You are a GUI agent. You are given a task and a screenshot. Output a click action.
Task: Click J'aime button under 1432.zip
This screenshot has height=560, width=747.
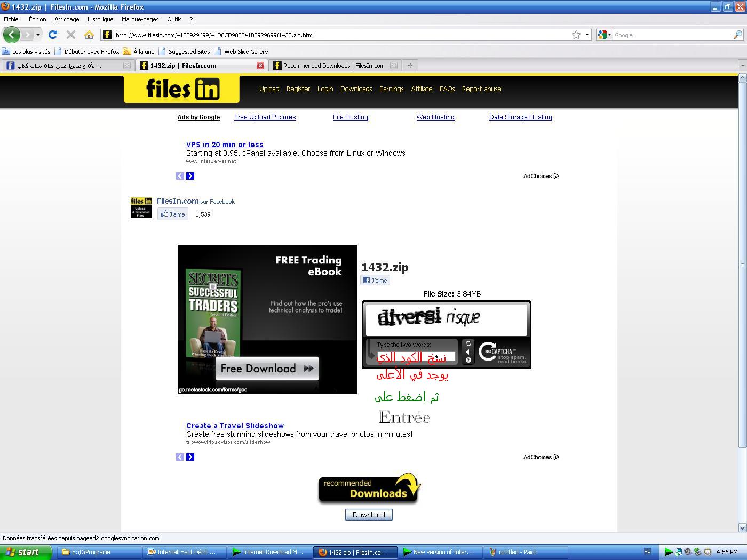pyautogui.click(x=376, y=281)
